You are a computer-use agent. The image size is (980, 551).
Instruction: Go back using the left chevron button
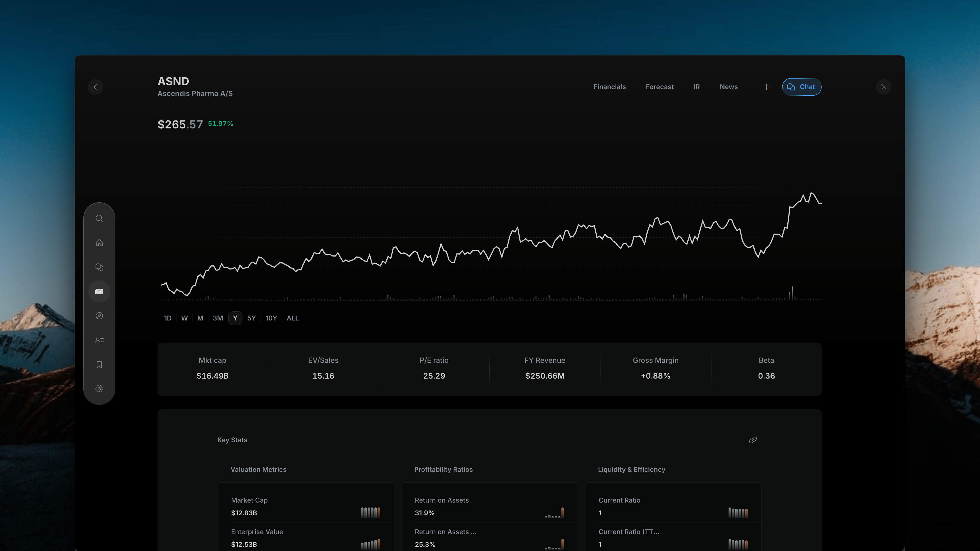click(x=95, y=87)
